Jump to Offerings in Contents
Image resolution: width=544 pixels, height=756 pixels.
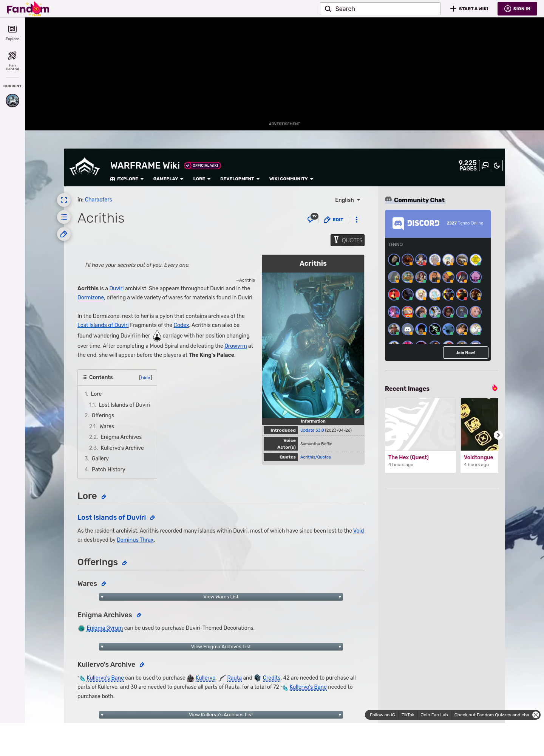point(99,415)
